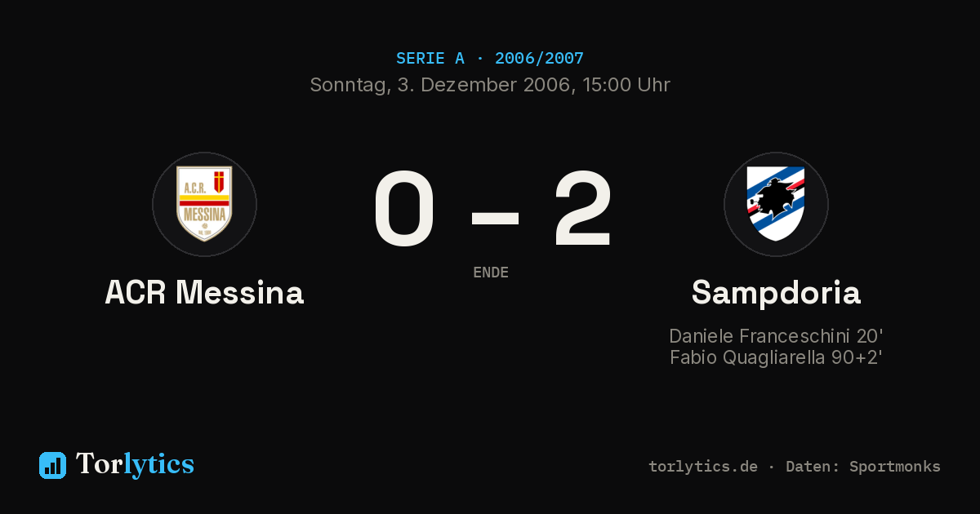Open the torlytics.de website link
This screenshot has height=514, width=980.
click(x=703, y=467)
